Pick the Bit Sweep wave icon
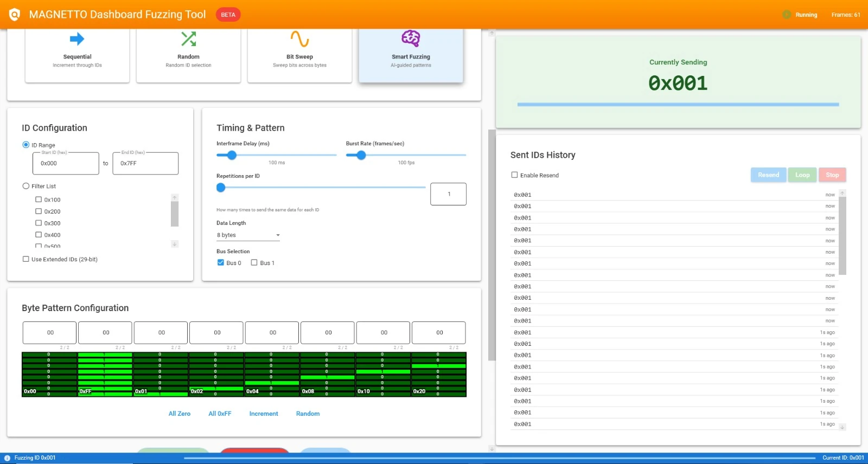868x464 pixels. tap(299, 39)
